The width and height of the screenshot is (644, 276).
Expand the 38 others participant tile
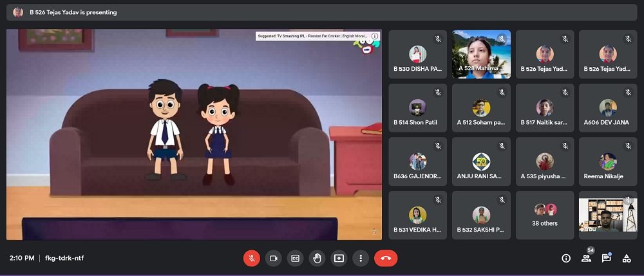point(545,215)
